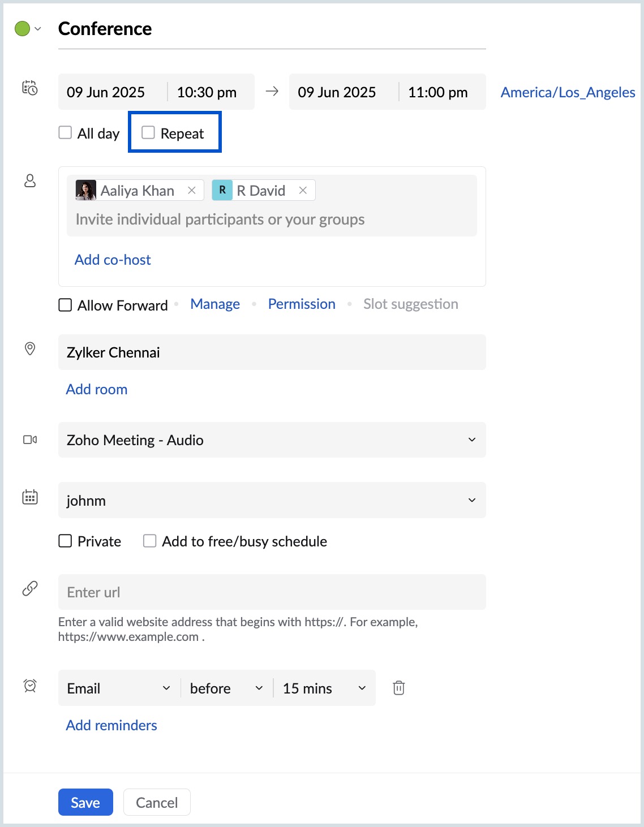Click the Add reminders link

(111, 725)
